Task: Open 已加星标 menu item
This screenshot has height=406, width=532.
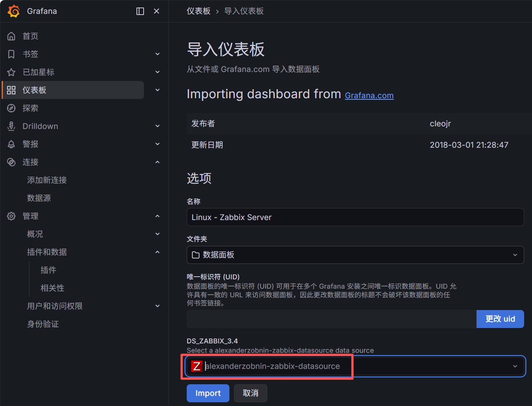Action: pos(38,72)
